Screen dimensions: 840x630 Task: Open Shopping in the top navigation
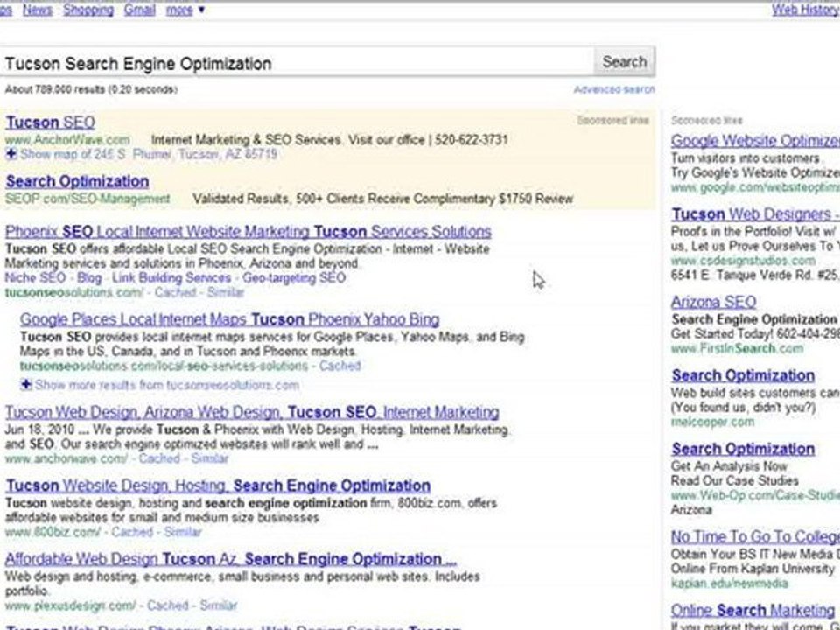tap(88, 10)
